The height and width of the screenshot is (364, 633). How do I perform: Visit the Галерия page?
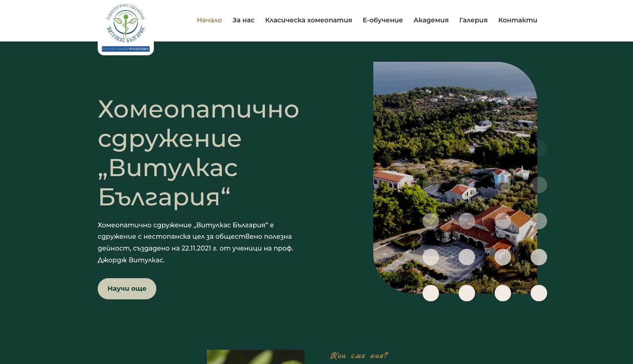click(x=473, y=20)
